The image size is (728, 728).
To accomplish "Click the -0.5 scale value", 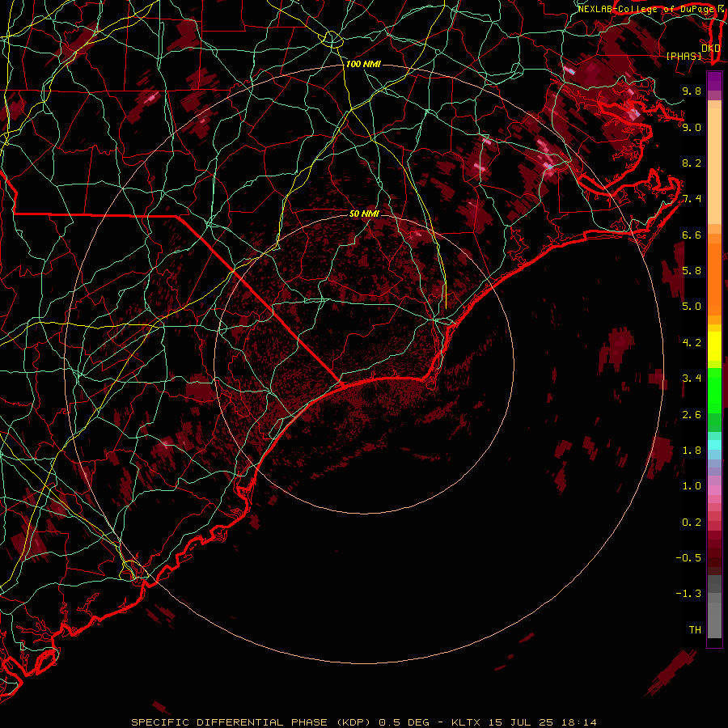I will pyautogui.click(x=688, y=558).
